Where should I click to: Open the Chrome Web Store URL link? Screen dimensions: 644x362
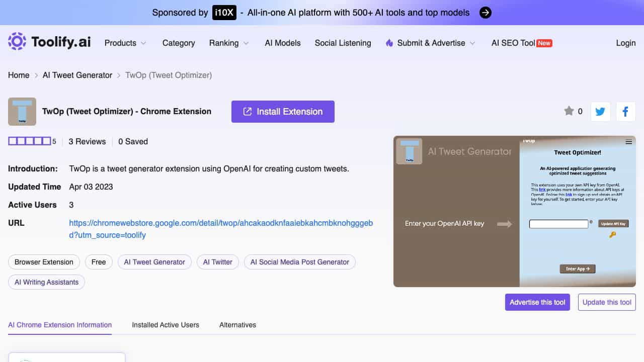(x=221, y=229)
